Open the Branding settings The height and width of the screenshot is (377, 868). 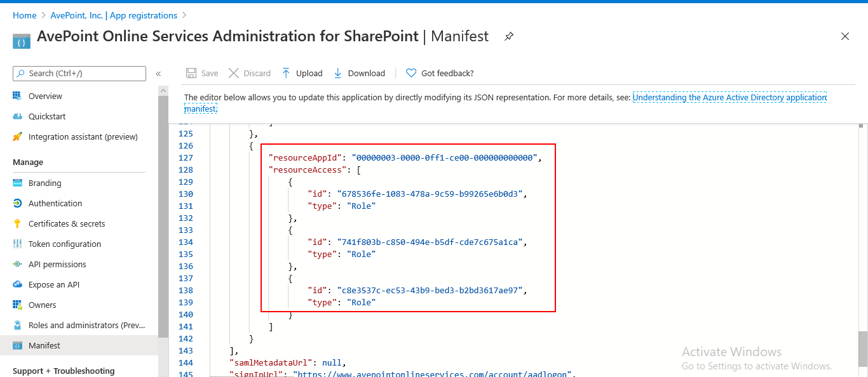pos(44,183)
